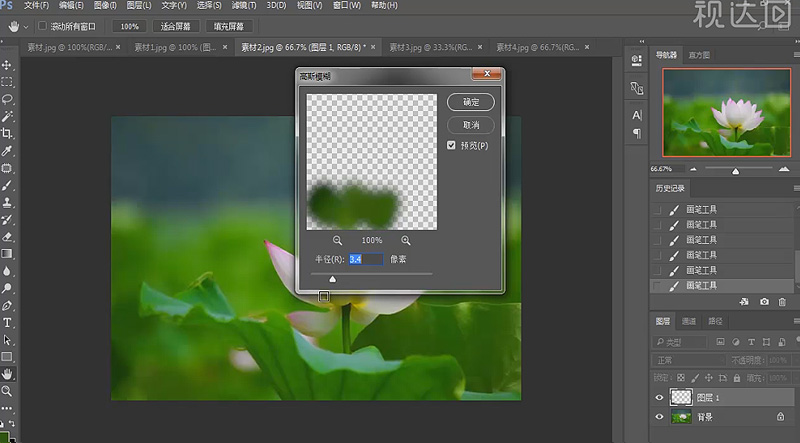Click 确定 to confirm Gaussian blur
Image resolution: width=800 pixels, height=443 pixels.
coord(471,102)
